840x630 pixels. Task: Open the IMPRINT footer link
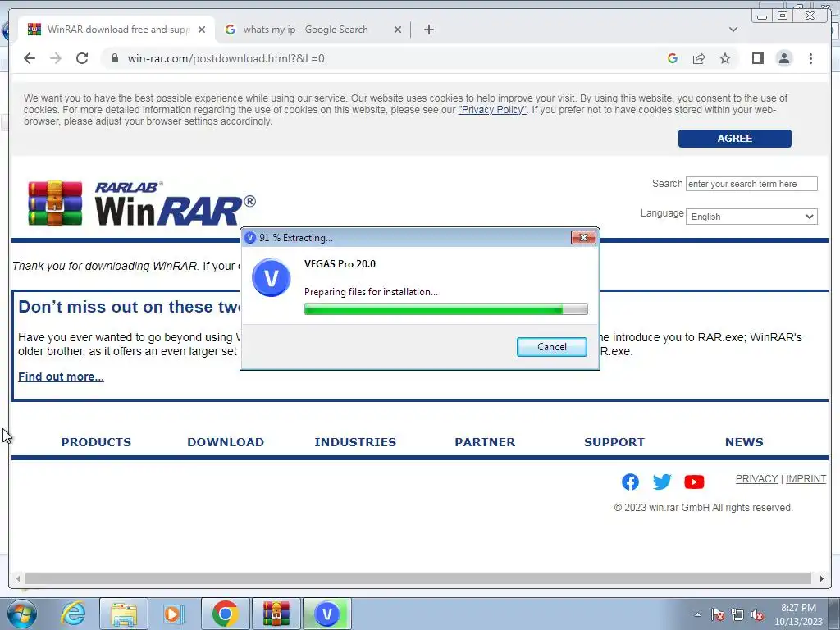click(x=806, y=479)
